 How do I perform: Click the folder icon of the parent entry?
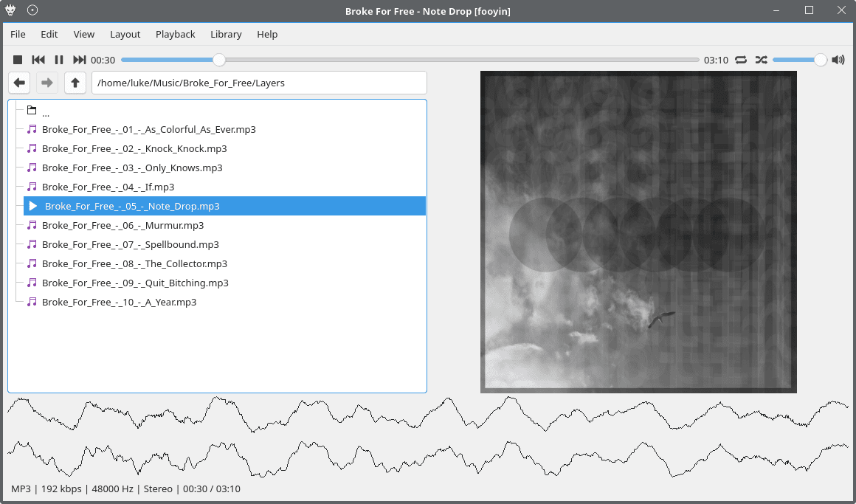(32, 110)
